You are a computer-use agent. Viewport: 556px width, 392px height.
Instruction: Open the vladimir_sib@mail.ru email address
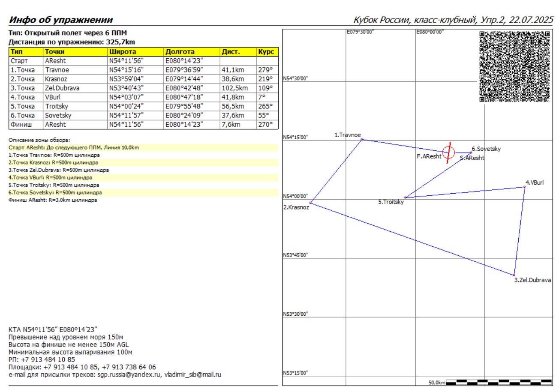tap(193, 374)
